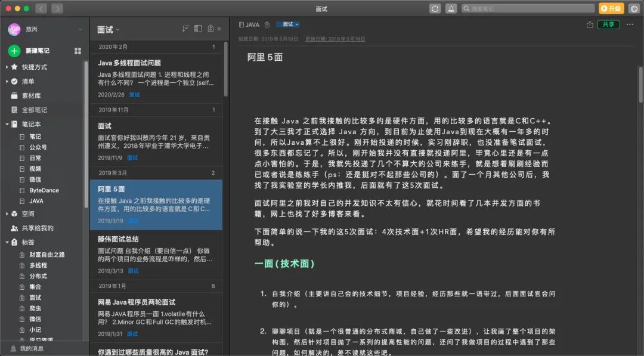Open the JAVA notebook in the sidebar

pos(36,201)
